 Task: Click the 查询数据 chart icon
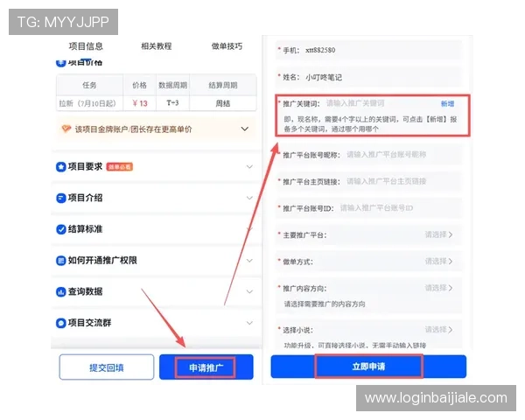60,291
